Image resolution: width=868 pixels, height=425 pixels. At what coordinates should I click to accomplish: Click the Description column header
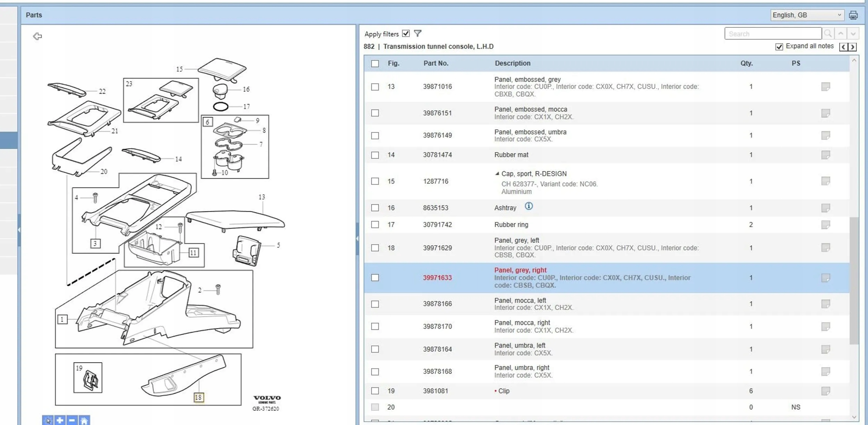click(512, 63)
